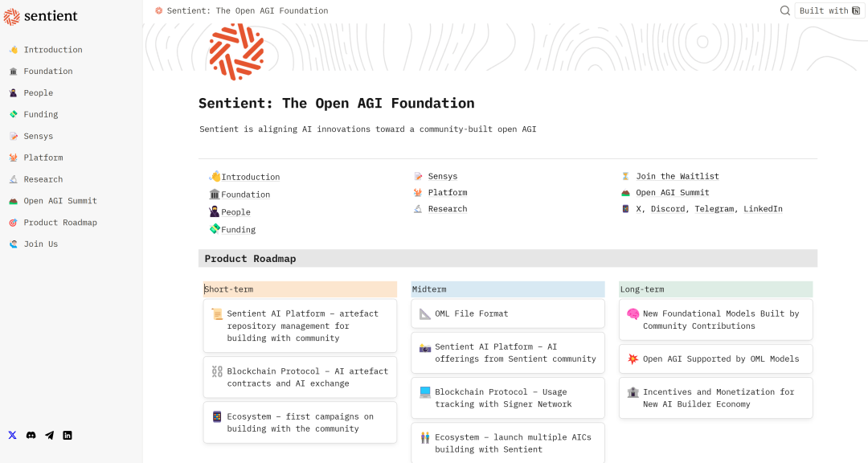Click the Telegram paper-plane icon
Image resolution: width=868 pixels, height=463 pixels.
(49, 435)
